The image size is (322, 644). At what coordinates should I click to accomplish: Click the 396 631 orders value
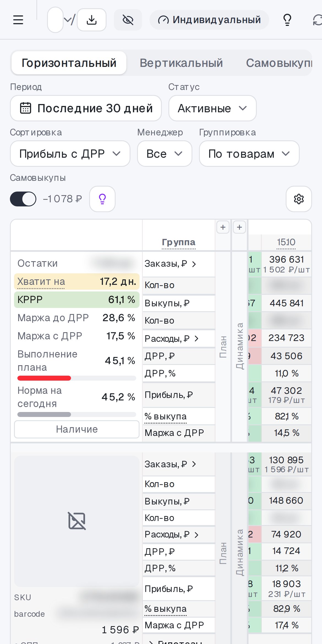click(x=286, y=259)
